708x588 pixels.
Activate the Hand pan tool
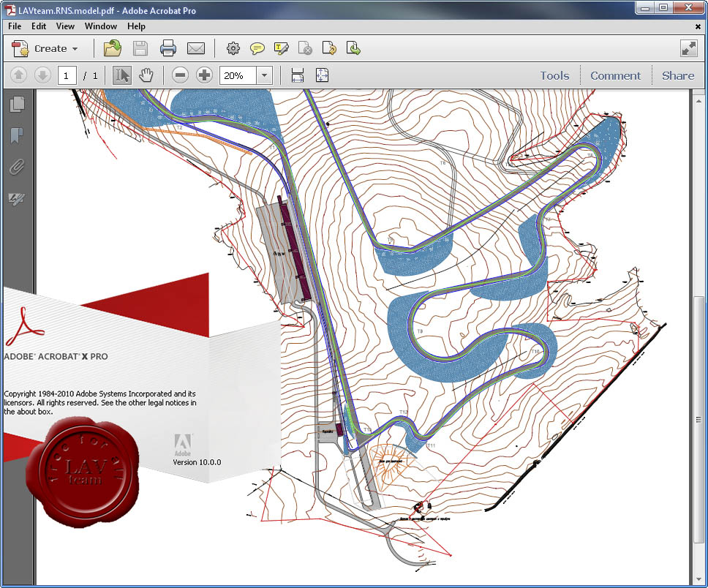[146, 75]
